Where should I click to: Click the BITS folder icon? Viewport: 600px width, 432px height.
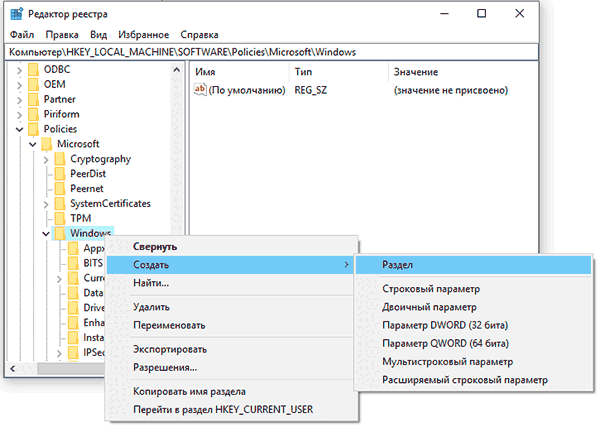pyautogui.click(x=73, y=263)
